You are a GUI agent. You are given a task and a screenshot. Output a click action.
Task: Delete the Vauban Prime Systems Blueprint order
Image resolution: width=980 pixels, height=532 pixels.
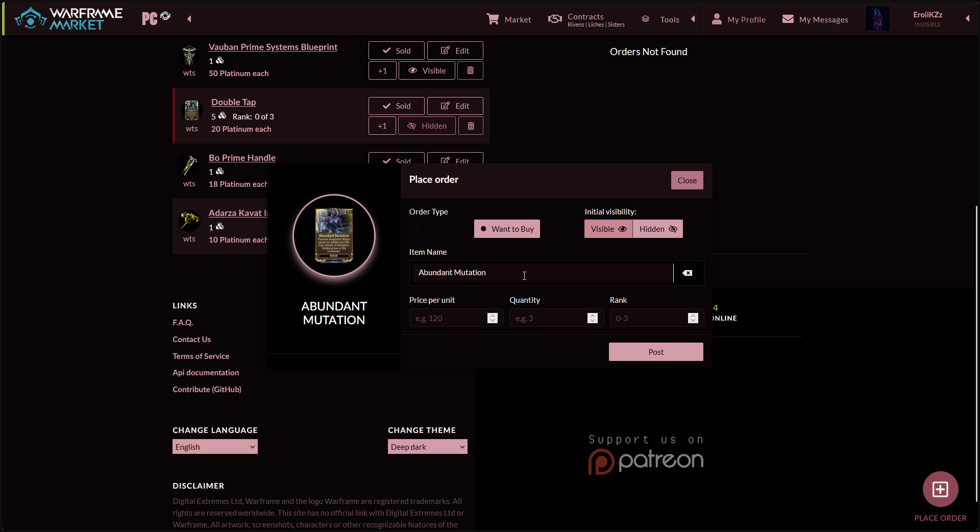coord(471,70)
